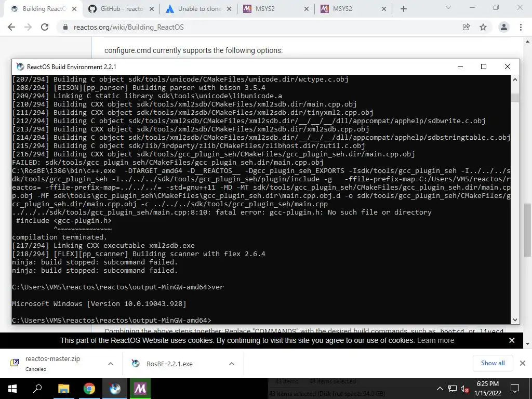
Task: Close the Building ReactOS tab
Action: [x=74, y=9]
